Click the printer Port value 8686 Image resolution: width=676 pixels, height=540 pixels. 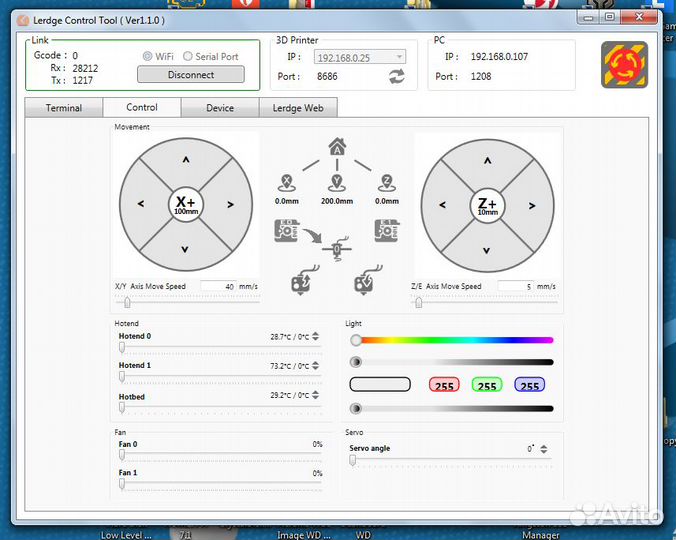point(327,77)
